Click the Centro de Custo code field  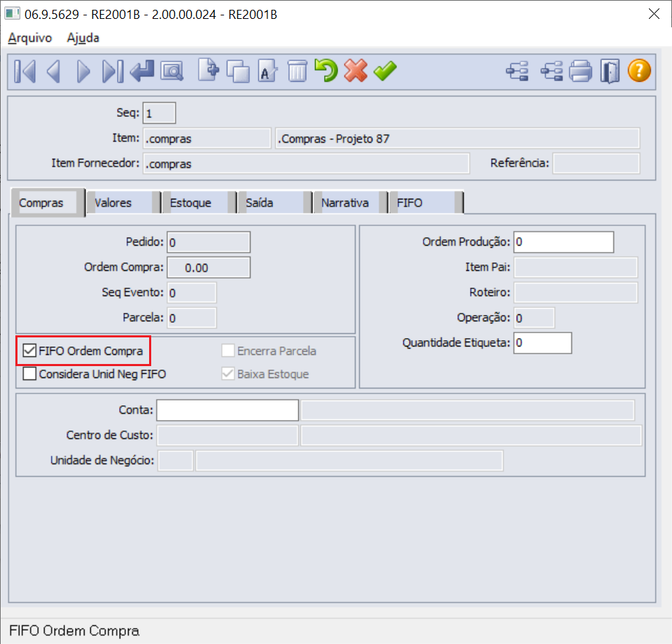coord(227,435)
